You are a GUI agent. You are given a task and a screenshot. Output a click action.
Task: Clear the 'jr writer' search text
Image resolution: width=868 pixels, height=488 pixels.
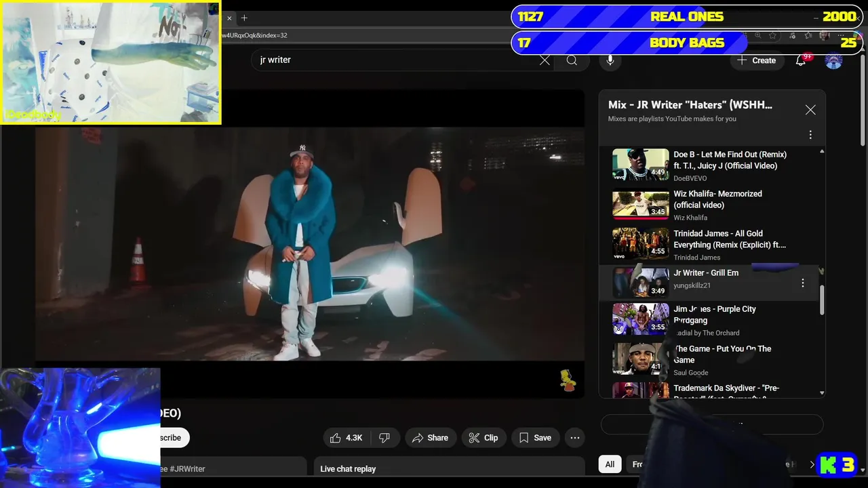pos(545,60)
